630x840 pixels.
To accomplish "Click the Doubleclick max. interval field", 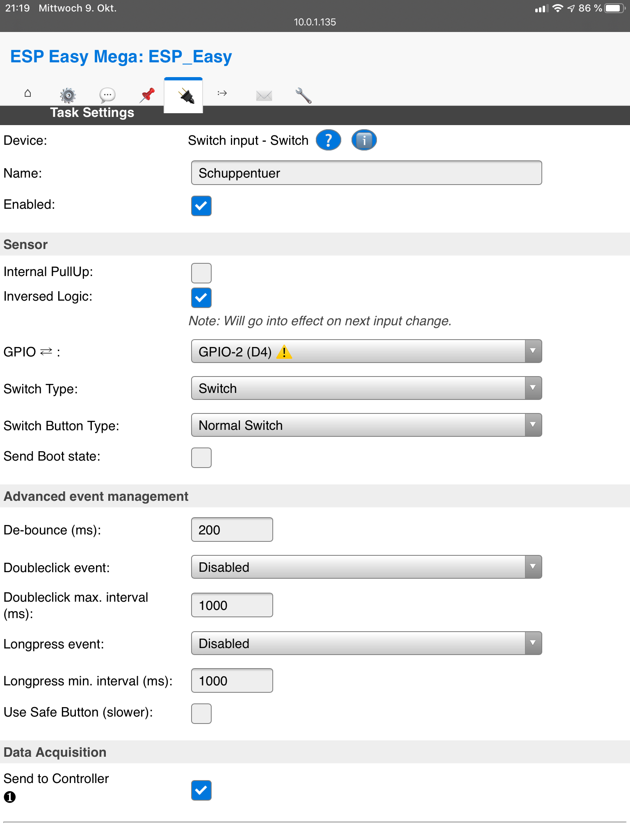I will point(232,605).
